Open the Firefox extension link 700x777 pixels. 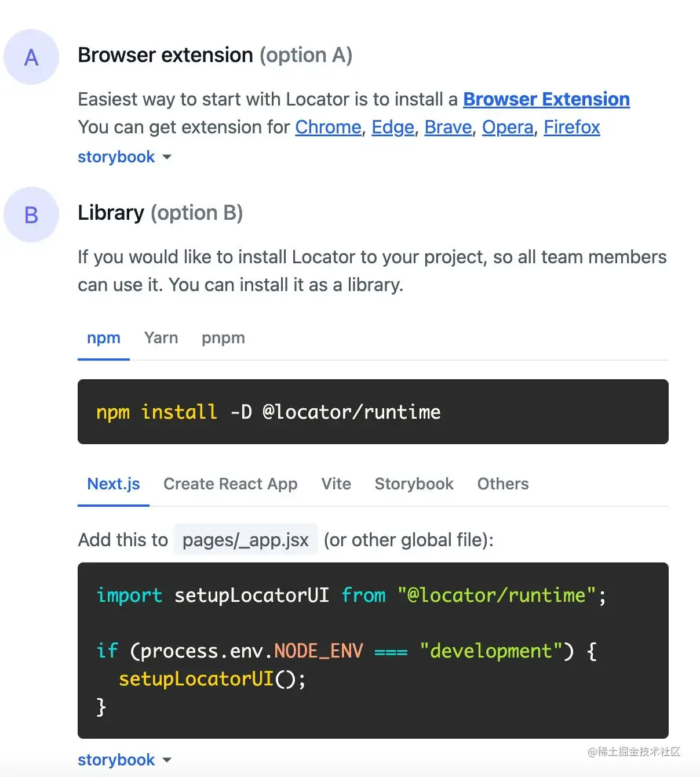point(571,127)
